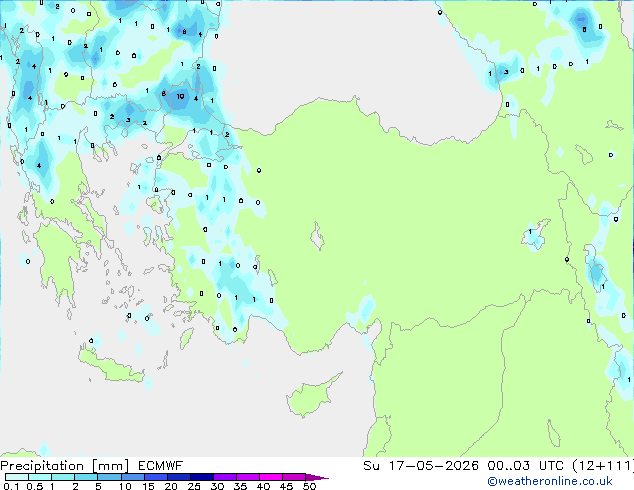Click the Precipitation [mm] ECMWF title

pos(92,466)
